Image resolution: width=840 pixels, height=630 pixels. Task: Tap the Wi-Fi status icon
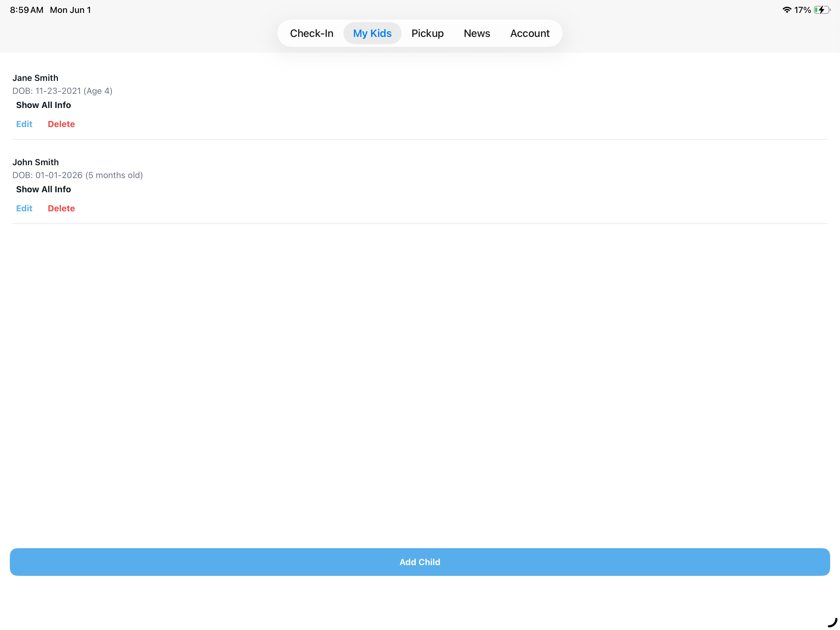pos(787,10)
